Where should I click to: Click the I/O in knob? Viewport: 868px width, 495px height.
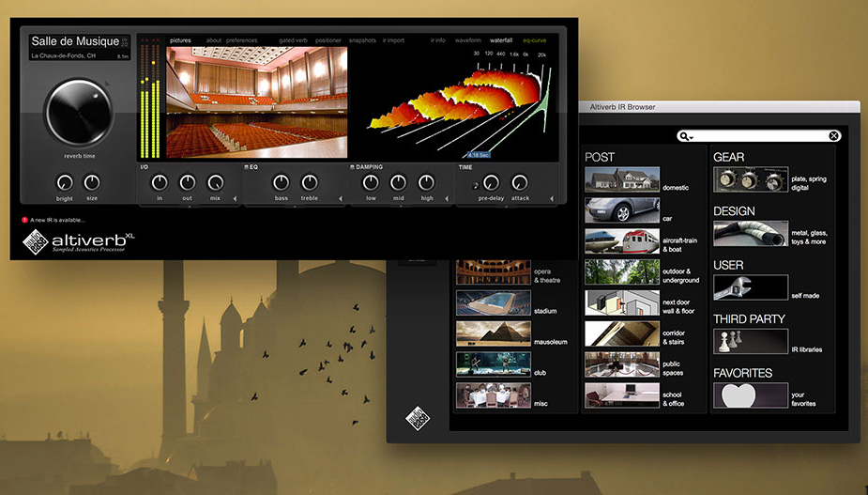(x=160, y=182)
